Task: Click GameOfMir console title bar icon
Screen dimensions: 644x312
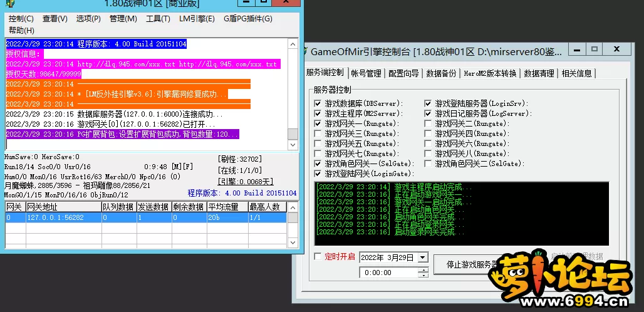Action: tap(305, 51)
